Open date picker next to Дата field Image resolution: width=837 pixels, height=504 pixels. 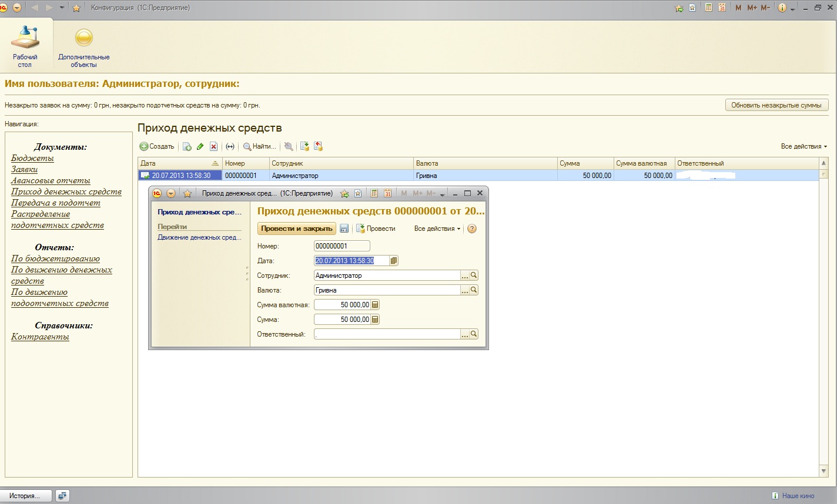394,261
